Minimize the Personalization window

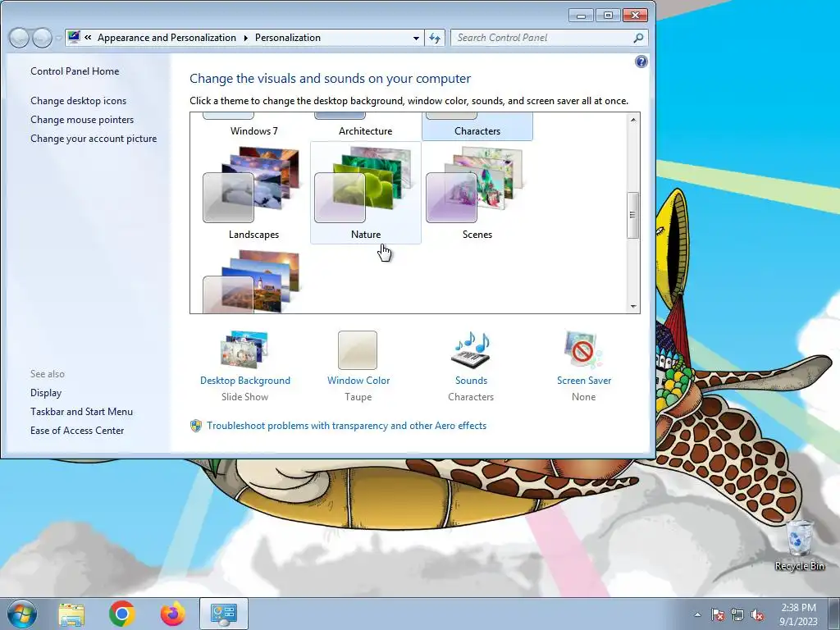pyautogui.click(x=581, y=15)
